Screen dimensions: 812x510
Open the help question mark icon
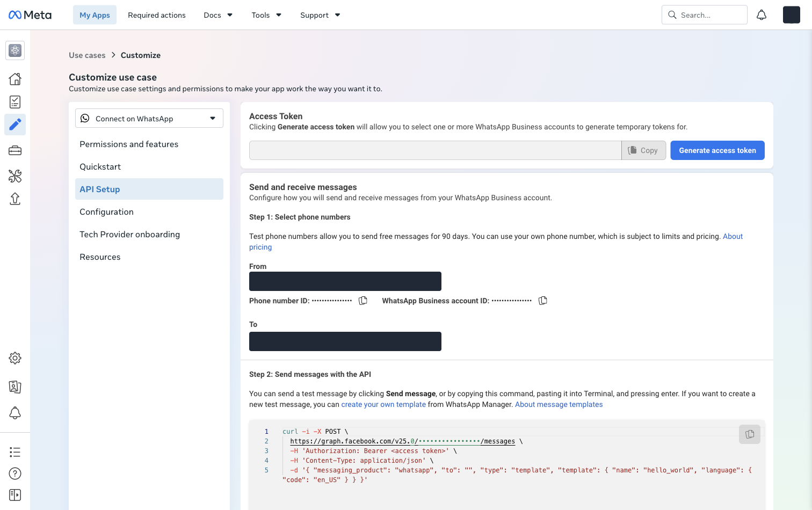point(15,473)
